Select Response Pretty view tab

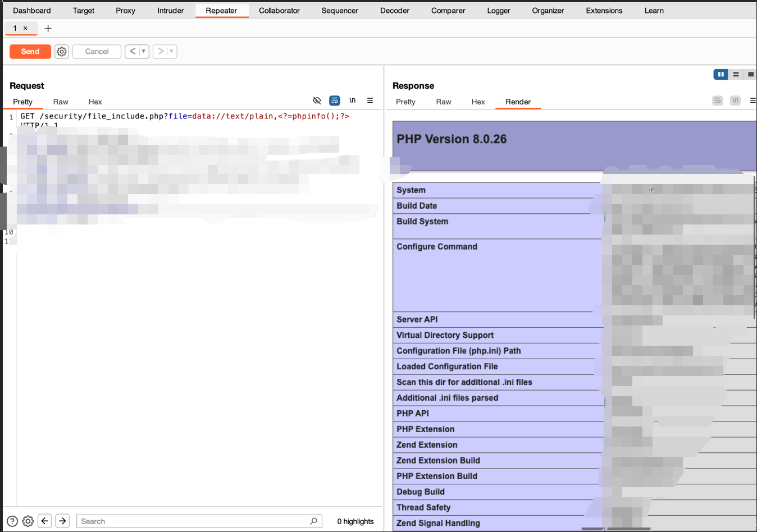click(405, 102)
